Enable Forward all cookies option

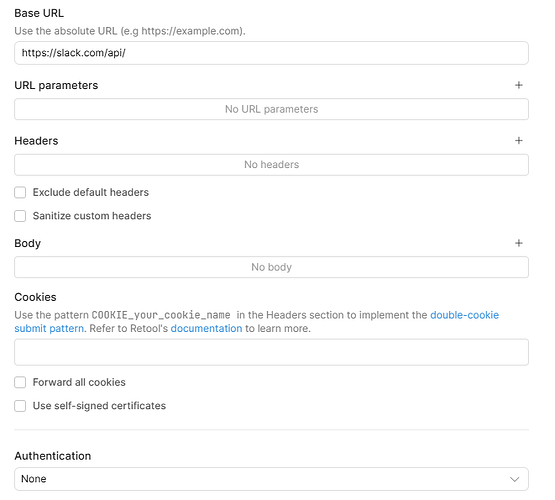[x=20, y=382]
